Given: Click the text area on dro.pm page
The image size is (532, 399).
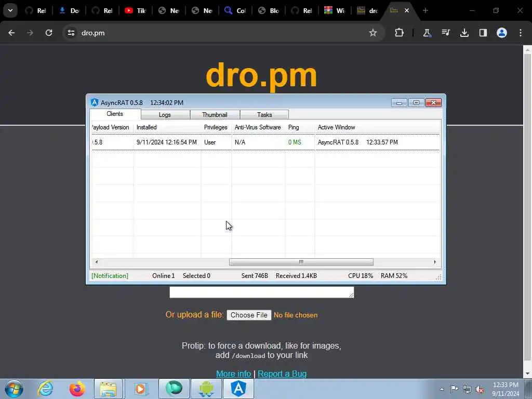Looking at the screenshot, I should pos(262,292).
